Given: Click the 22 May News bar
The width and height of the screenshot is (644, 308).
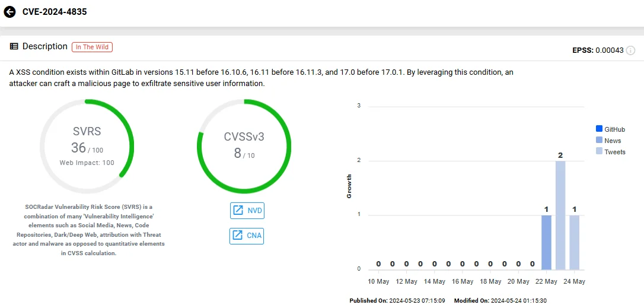Looking at the screenshot, I should click(x=546, y=242).
